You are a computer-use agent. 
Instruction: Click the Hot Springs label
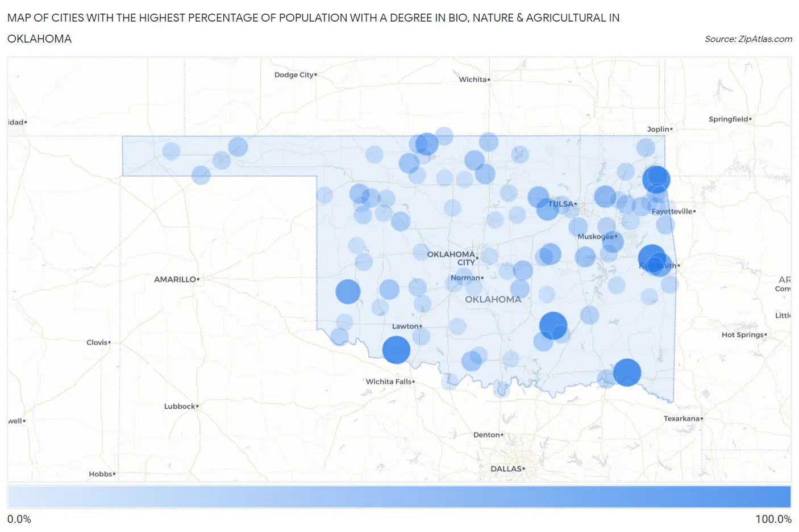click(x=743, y=335)
